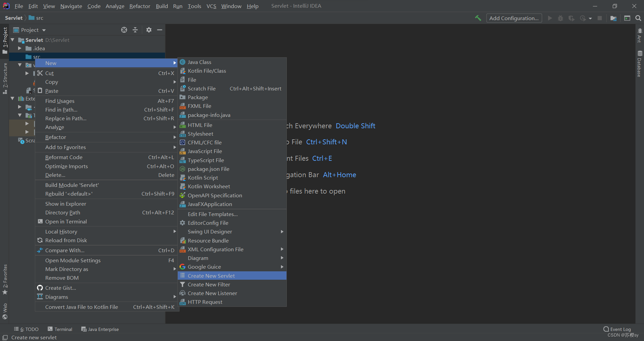
Task: Click the HTML File icon
Action: point(182,125)
